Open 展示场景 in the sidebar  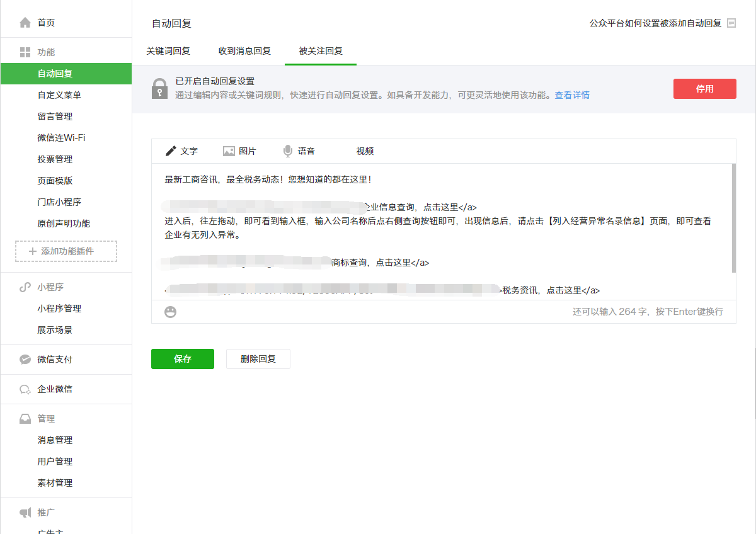click(x=55, y=330)
